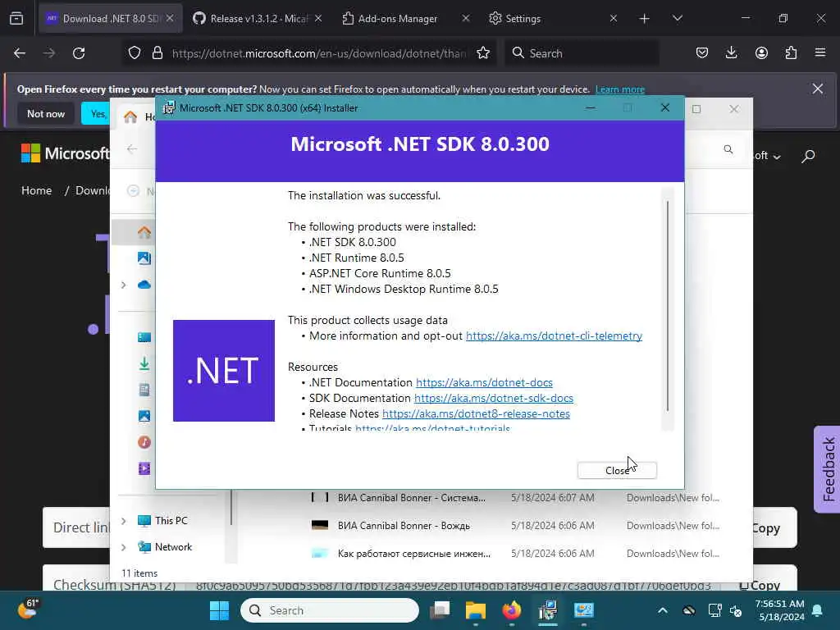The image size is (840, 630).
Task: Click the tracking protection shield icon
Action: (x=135, y=53)
